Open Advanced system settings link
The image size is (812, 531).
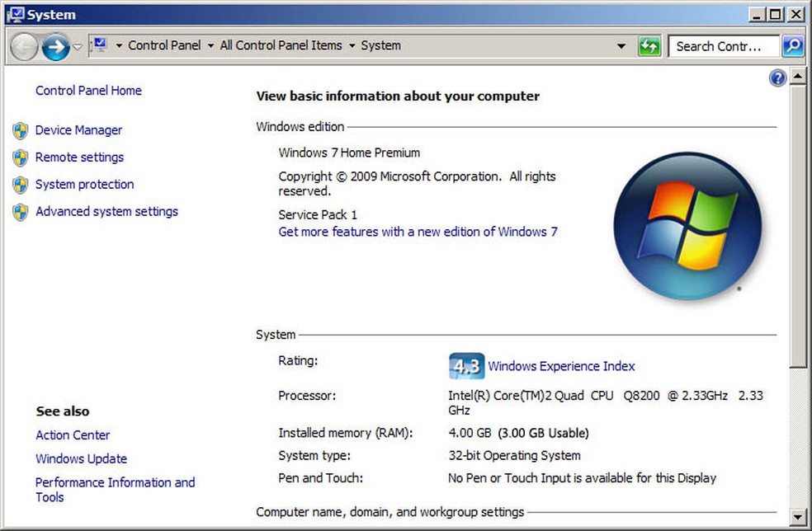(x=106, y=211)
